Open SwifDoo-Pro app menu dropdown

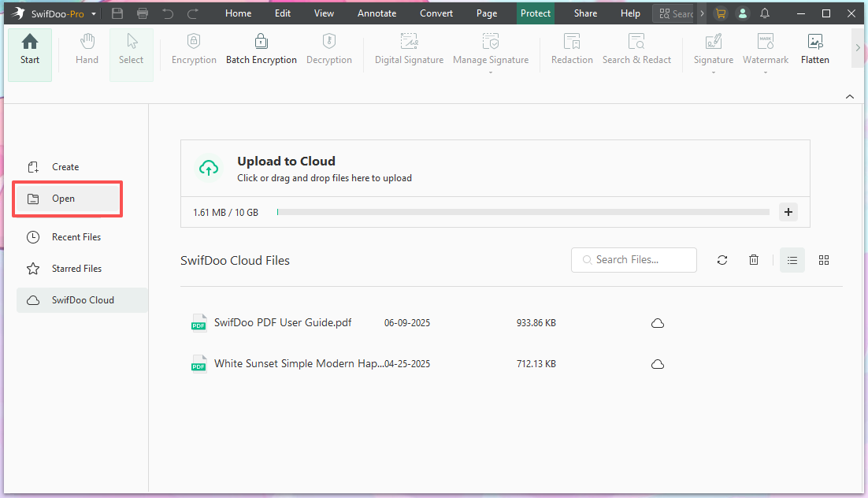pos(95,14)
